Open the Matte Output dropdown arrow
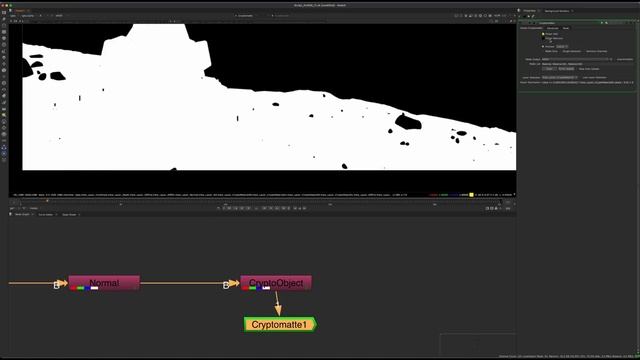The image size is (640, 360). pyautogui.click(x=611, y=59)
